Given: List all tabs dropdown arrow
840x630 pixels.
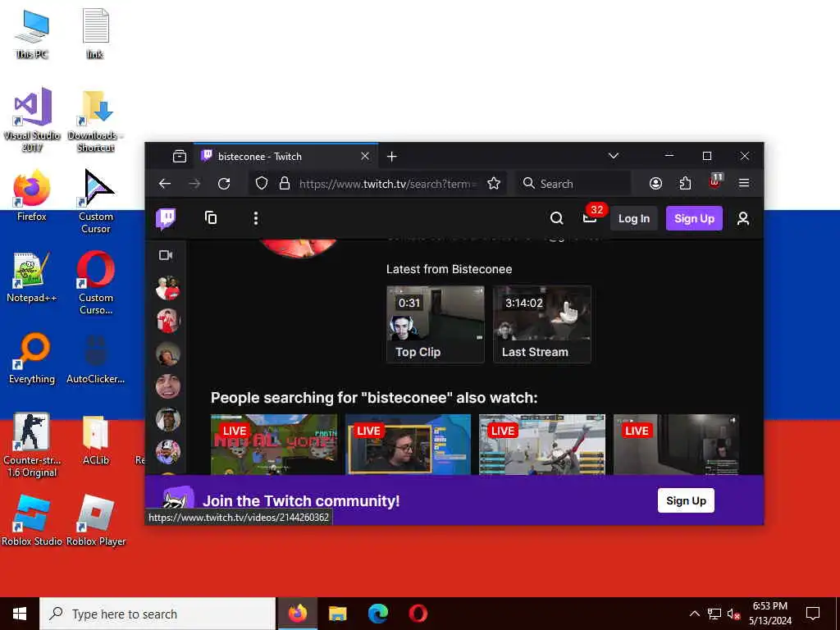Looking at the screenshot, I should click(x=614, y=156).
